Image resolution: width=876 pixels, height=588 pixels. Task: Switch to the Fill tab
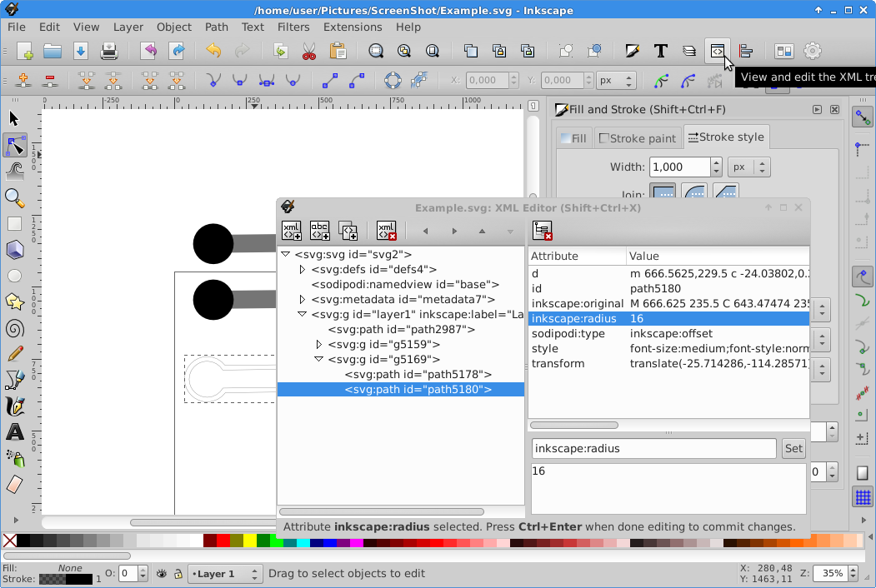pyautogui.click(x=573, y=138)
